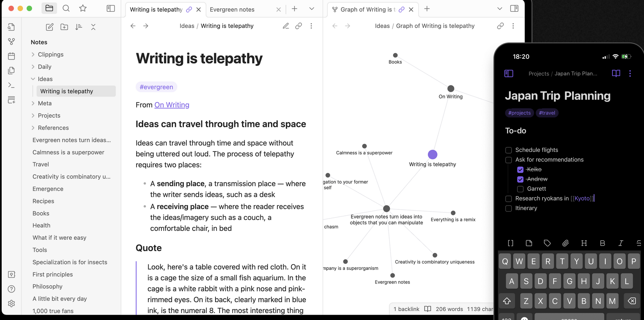This screenshot has height=320, width=644.
Task: Click the purple Writing is telepathy graph node
Action: (x=433, y=155)
